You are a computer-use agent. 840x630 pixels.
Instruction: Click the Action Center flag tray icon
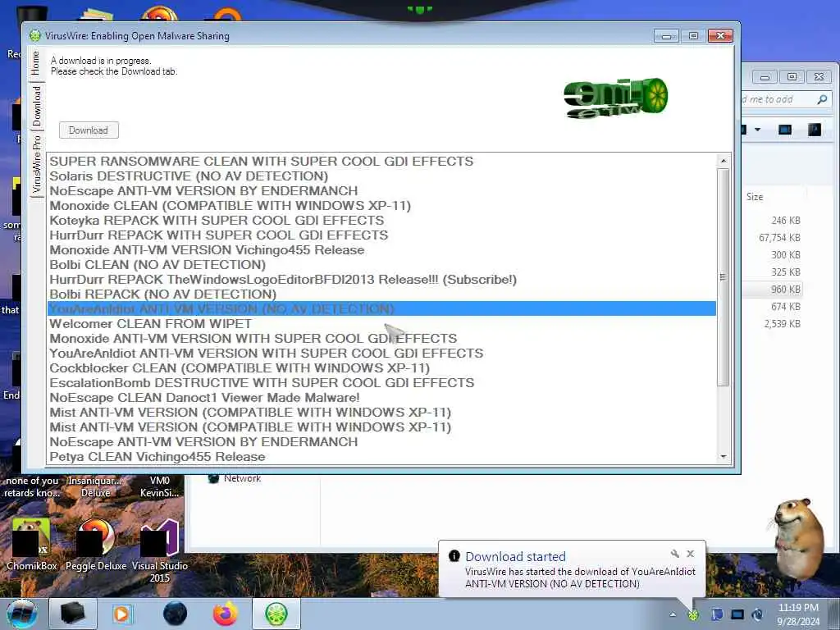pyautogui.click(x=717, y=614)
